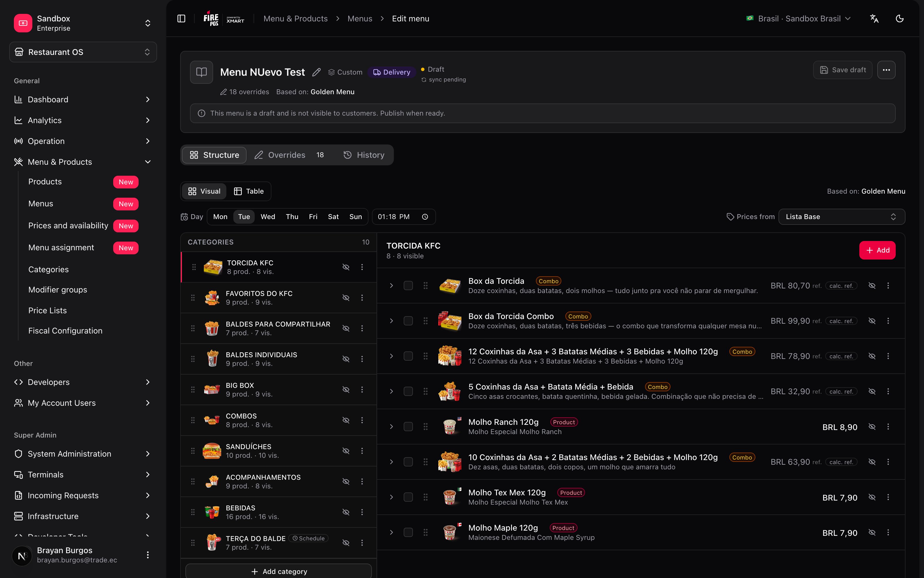
Task: Toggle visibility of ACOMPANHAMENTOS category
Action: click(x=346, y=481)
